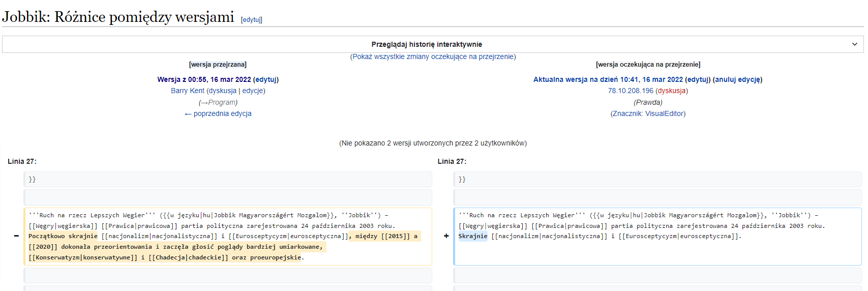Click the plus marker on added line
868x291 pixels.
point(446,236)
